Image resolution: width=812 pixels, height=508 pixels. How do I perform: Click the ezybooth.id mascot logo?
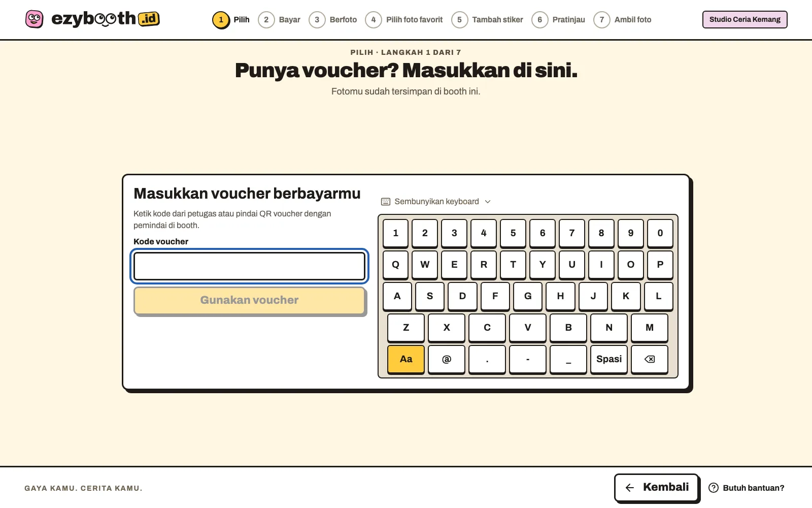35,19
